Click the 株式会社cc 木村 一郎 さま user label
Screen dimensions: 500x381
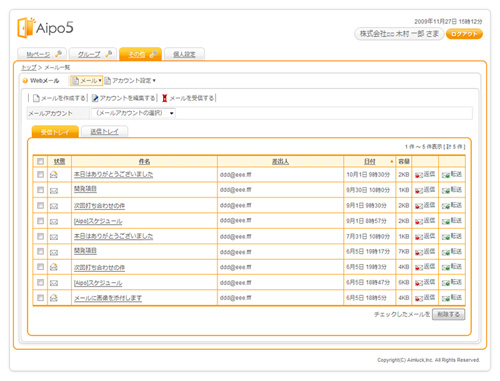coord(399,34)
